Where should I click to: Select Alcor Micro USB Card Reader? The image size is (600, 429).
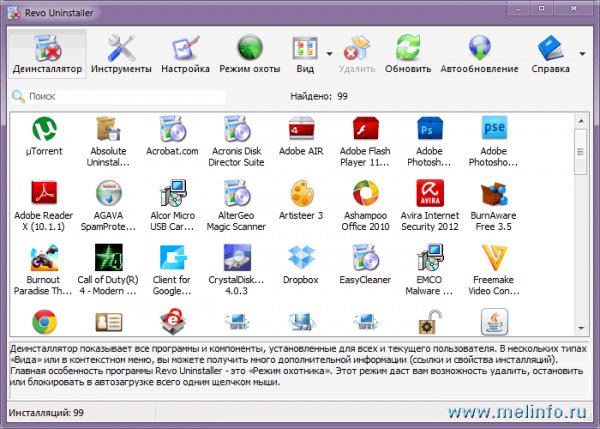coord(173,206)
